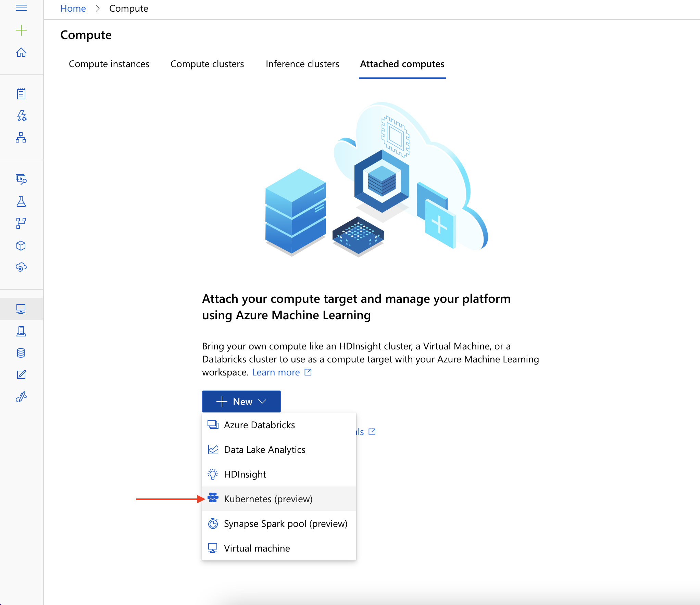Go to Home via sidebar house icon
The width and height of the screenshot is (700, 605).
21,52
